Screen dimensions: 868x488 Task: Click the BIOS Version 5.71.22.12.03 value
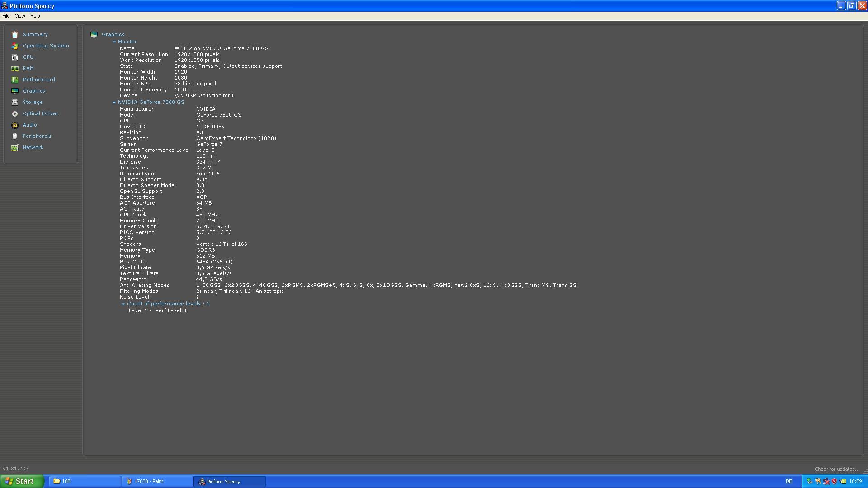[x=214, y=232]
